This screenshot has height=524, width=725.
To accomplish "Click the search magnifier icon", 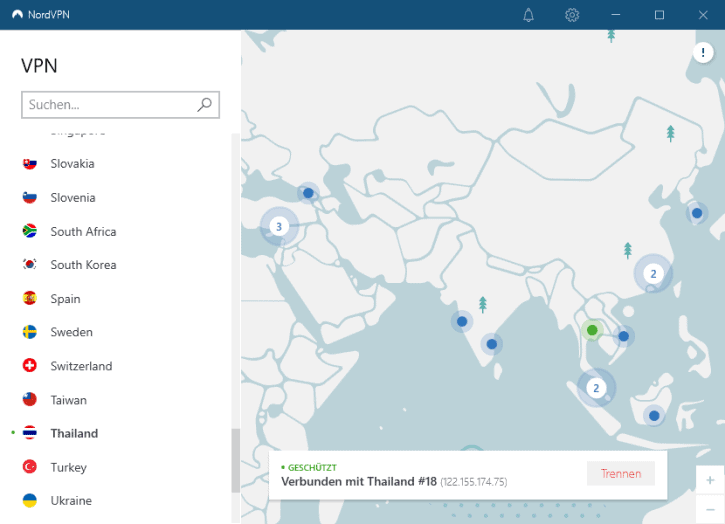I will tap(204, 105).
